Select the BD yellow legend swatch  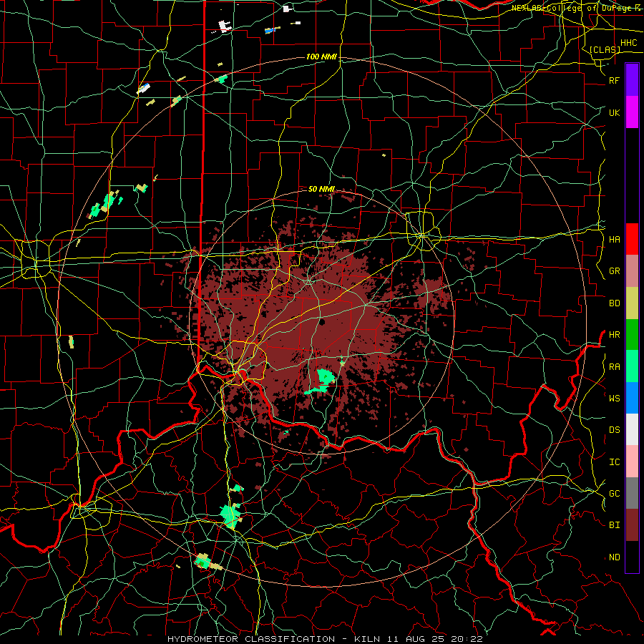[632, 303]
